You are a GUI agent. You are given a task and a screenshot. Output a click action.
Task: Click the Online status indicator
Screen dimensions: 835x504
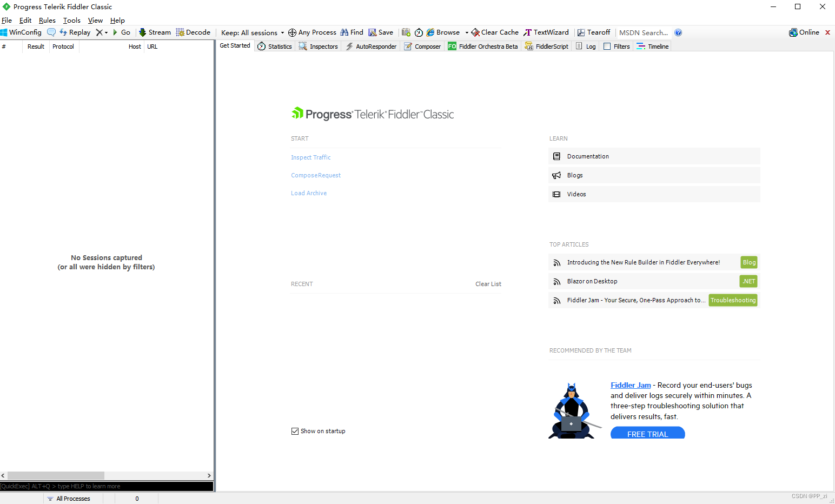point(804,32)
